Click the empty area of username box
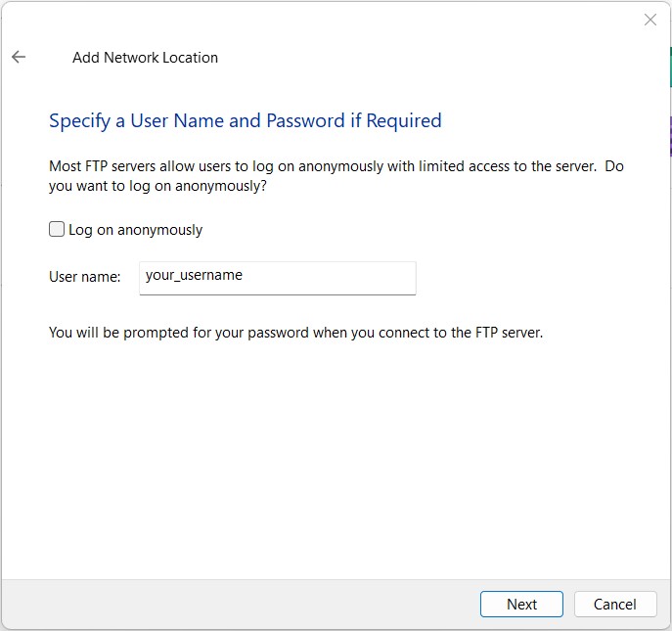 (330, 278)
